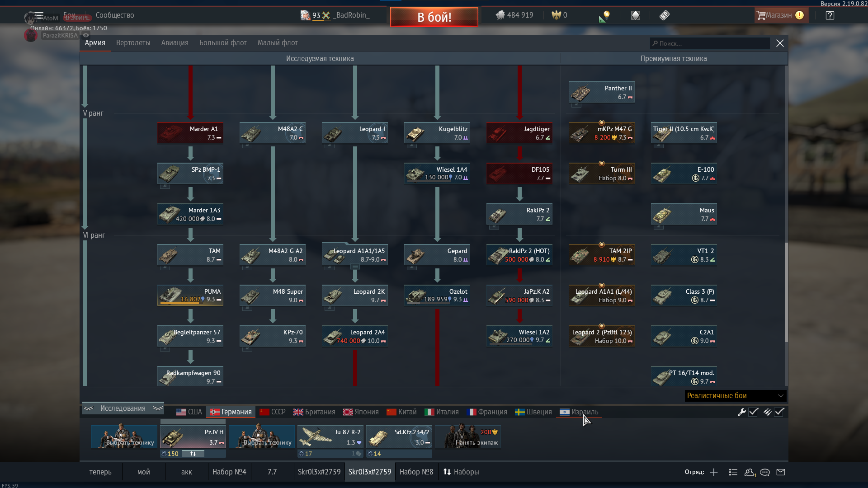Select the Panther II premium vehicle icon
868x488 pixels.
580,93
